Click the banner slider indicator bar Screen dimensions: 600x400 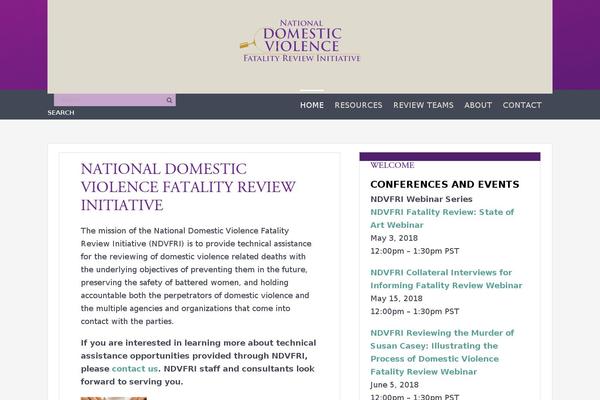312,90
